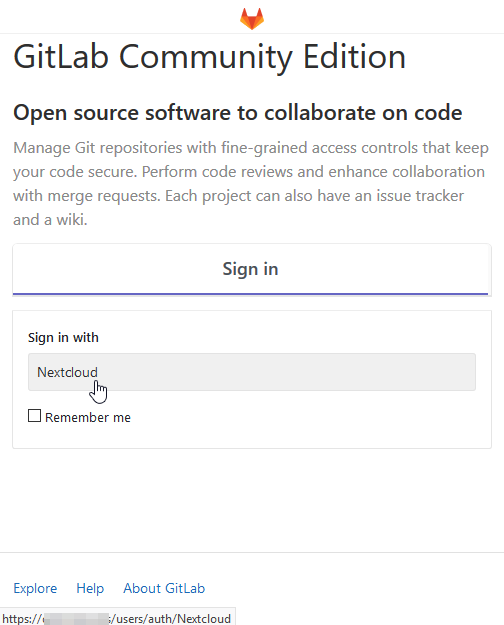The height and width of the screenshot is (625, 504).
Task: Click the word wiki in description
Action: pyautogui.click(x=71, y=220)
